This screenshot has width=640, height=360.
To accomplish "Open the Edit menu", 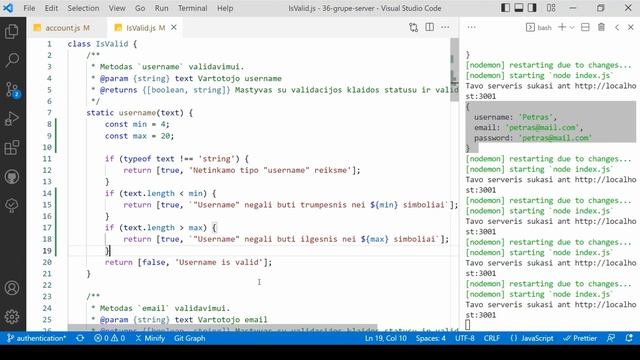I will [x=51, y=8].
